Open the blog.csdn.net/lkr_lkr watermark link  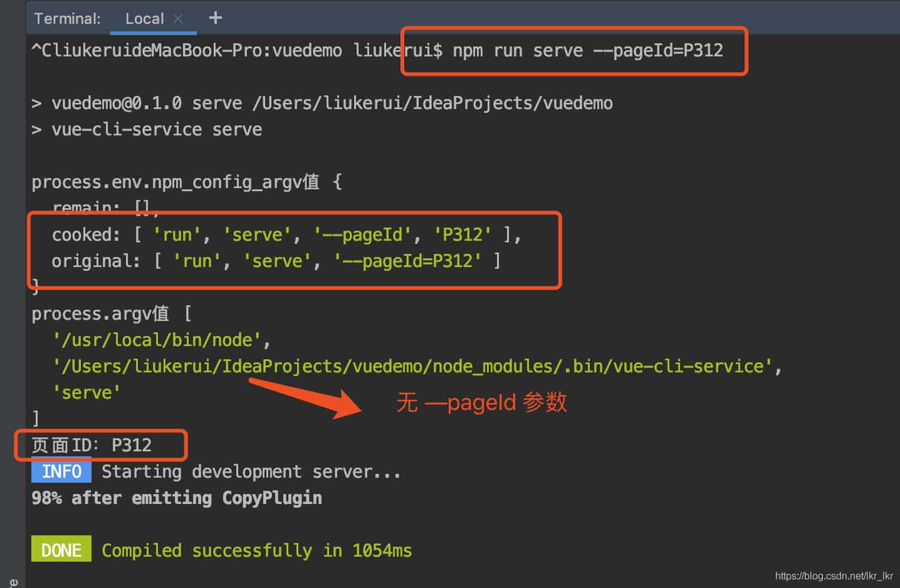834,575
